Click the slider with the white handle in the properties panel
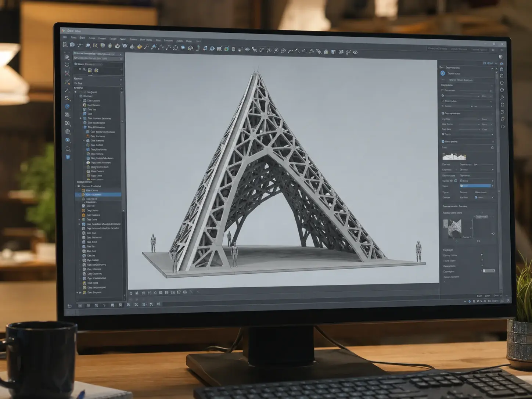The image size is (532, 399). (x=489, y=271)
